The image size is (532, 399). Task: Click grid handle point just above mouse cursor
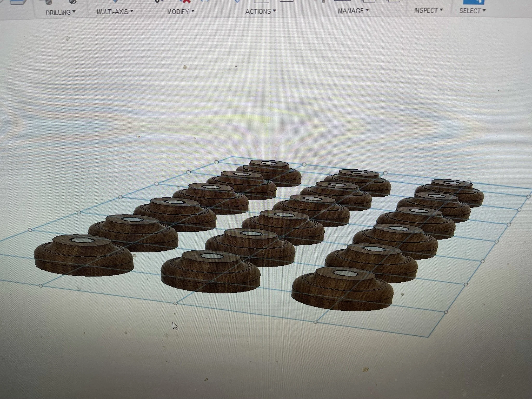[175, 303]
